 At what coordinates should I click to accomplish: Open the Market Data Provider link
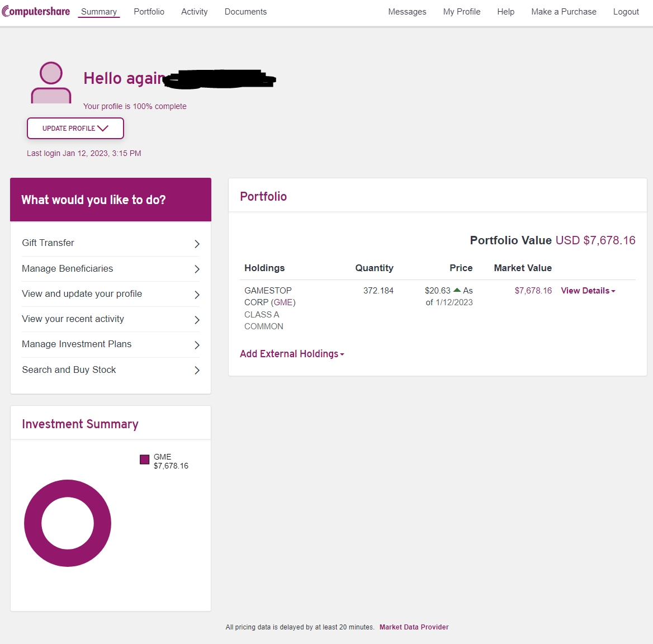(414, 627)
